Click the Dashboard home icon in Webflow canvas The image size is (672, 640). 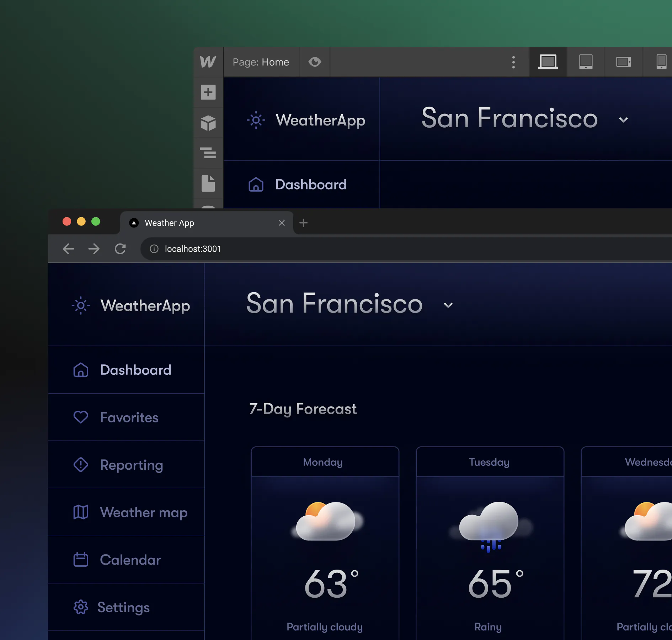[x=256, y=185]
